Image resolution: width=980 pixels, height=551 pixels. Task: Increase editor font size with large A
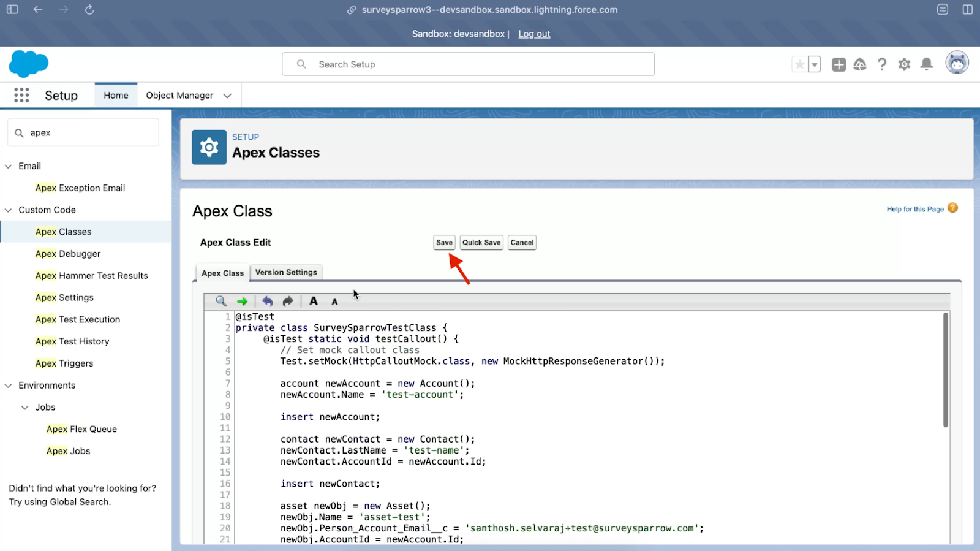tap(314, 301)
